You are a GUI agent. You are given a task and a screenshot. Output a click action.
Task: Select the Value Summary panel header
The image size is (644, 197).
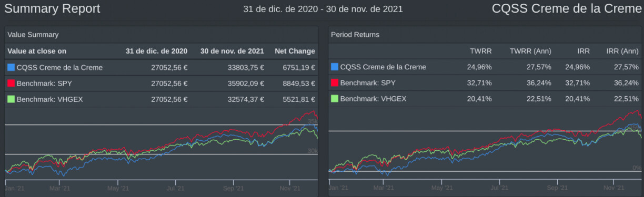(162, 35)
